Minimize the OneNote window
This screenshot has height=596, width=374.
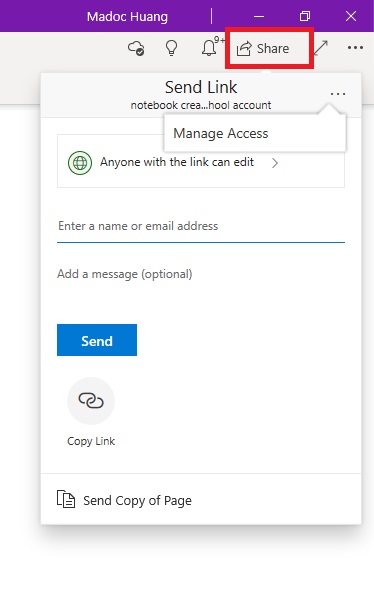pyautogui.click(x=259, y=16)
